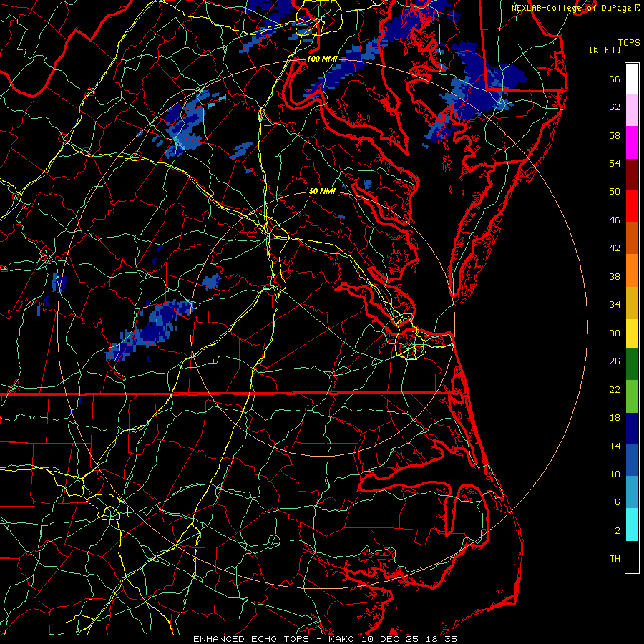Click the '[K FT]' units label
Screen dimensions: 644x644
[605, 50]
